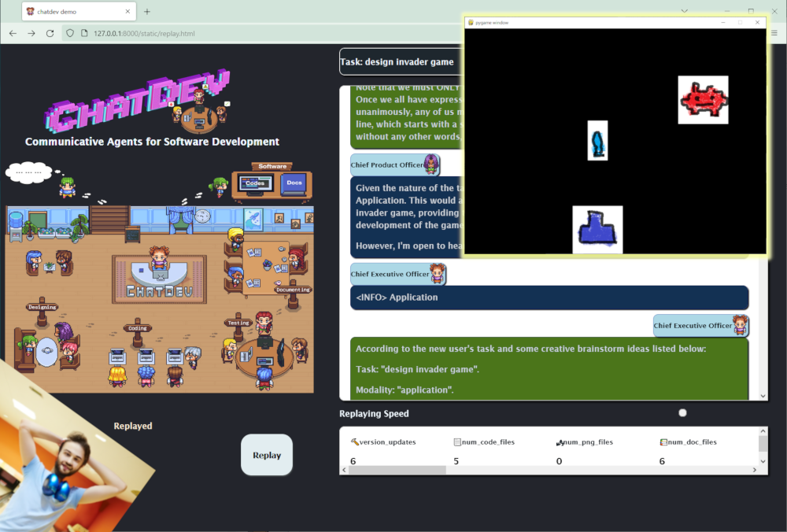
Task: Click the version_updates hammer icon
Action: (x=354, y=441)
